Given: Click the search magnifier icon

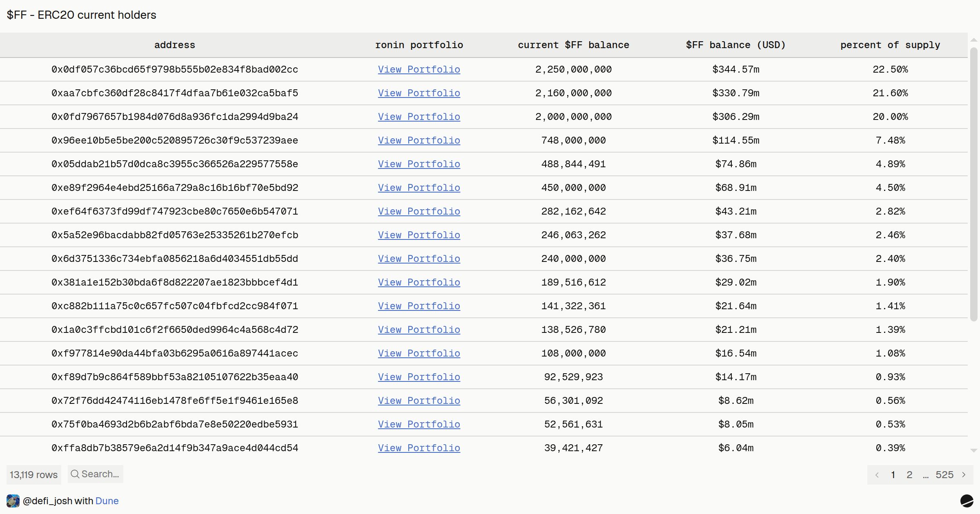Looking at the screenshot, I should pos(75,474).
